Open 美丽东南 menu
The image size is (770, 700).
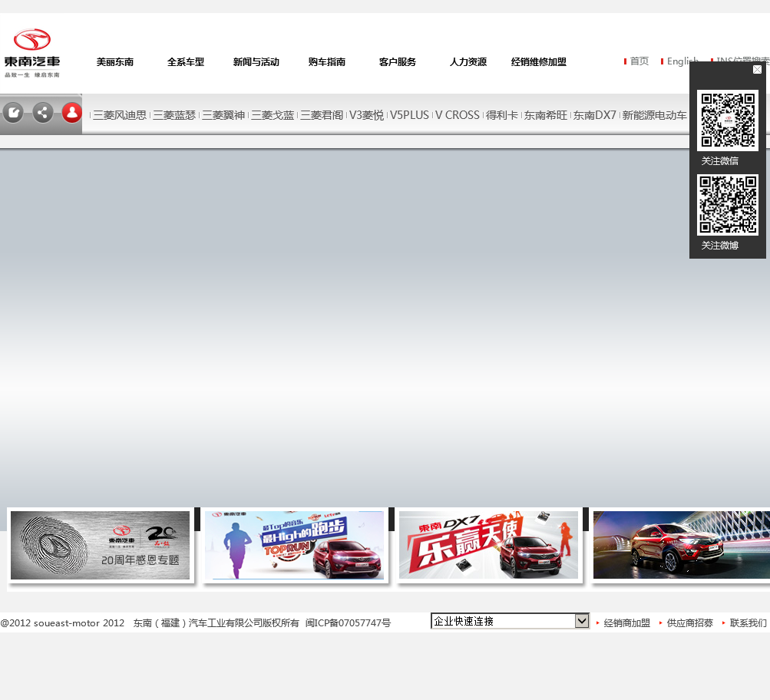click(115, 62)
